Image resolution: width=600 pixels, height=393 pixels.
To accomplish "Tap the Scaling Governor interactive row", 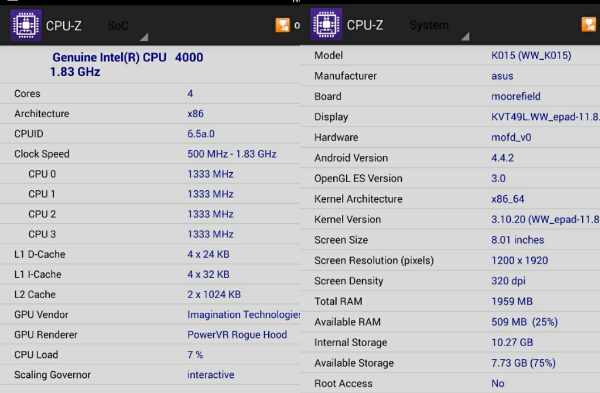I will (x=150, y=375).
